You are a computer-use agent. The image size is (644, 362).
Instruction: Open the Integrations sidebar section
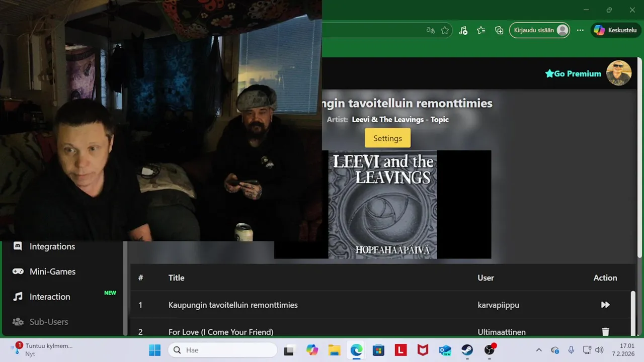(52, 246)
